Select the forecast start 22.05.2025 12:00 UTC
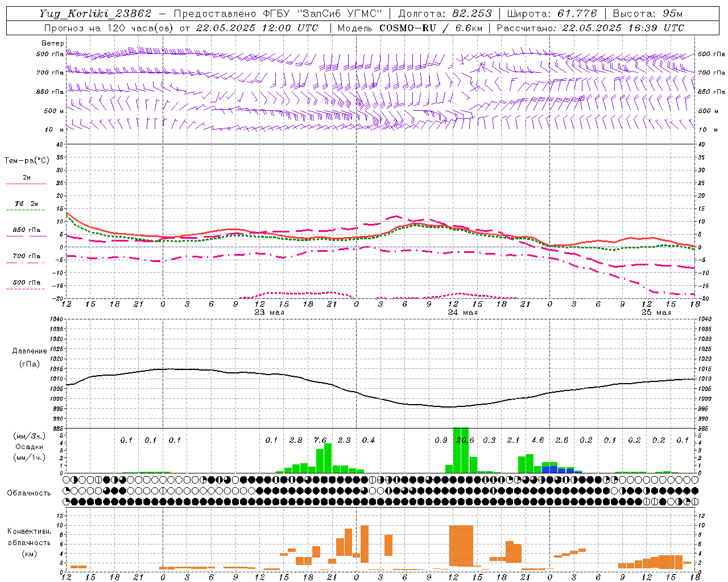This screenshot has height=582, width=728. coord(257,28)
